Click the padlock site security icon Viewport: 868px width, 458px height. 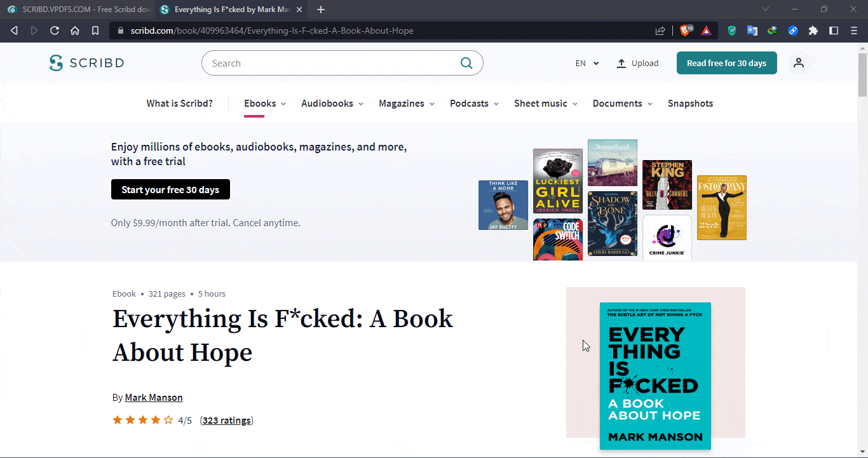point(120,30)
